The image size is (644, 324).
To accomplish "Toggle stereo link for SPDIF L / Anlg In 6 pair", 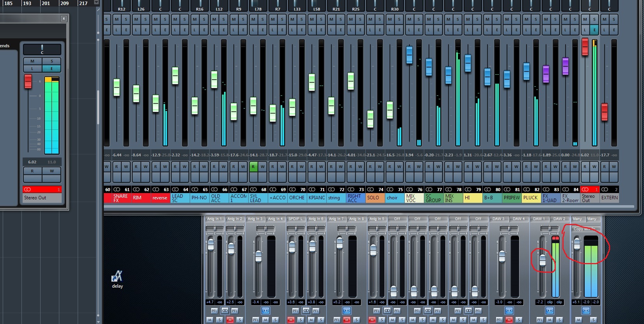I will coord(306,311).
